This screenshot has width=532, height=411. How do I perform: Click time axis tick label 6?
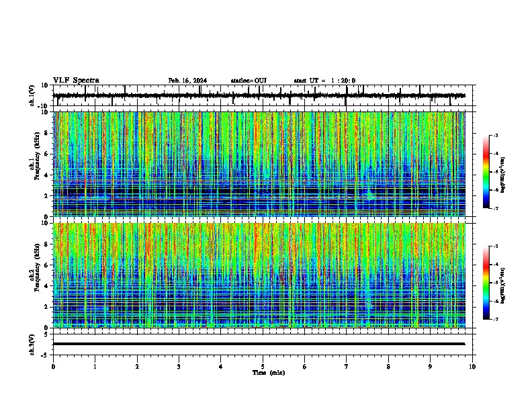coord(305,367)
